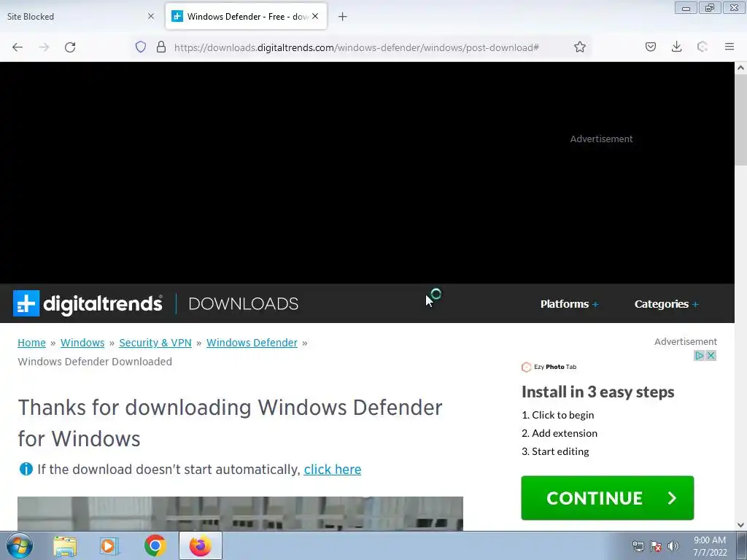Go to Home breadcrumb link
Screen dimensions: 747x560
click(31, 343)
